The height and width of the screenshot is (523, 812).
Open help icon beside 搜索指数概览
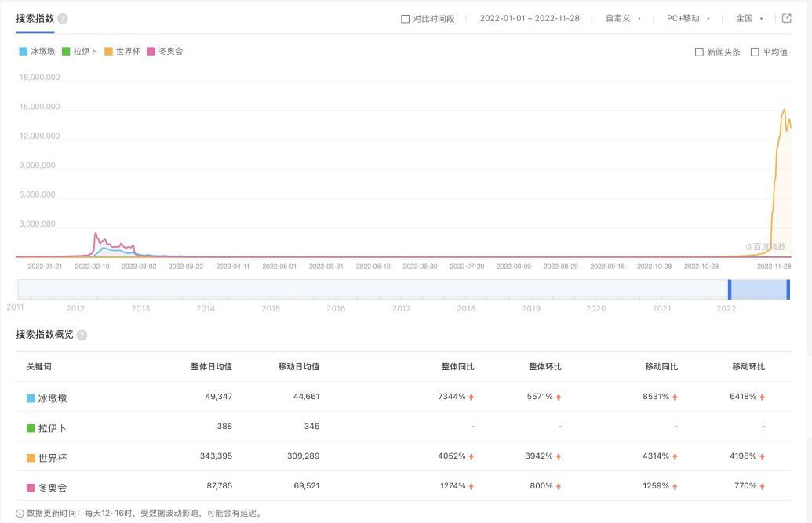(x=82, y=335)
